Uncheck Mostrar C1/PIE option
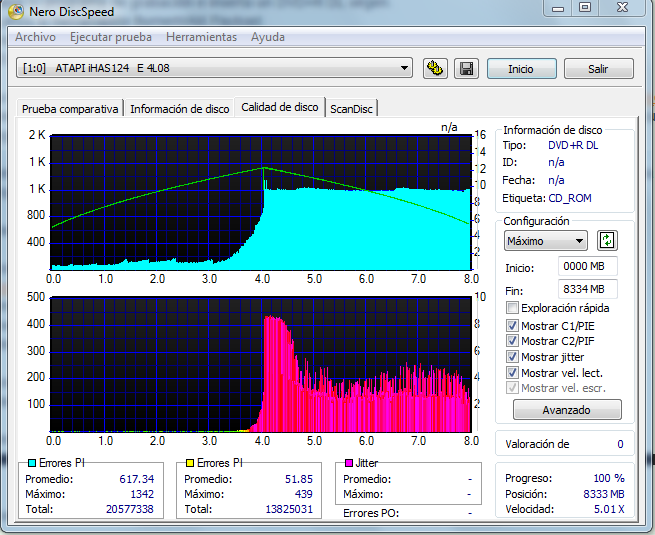This screenshot has height=535, width=655. click(513, 325)
